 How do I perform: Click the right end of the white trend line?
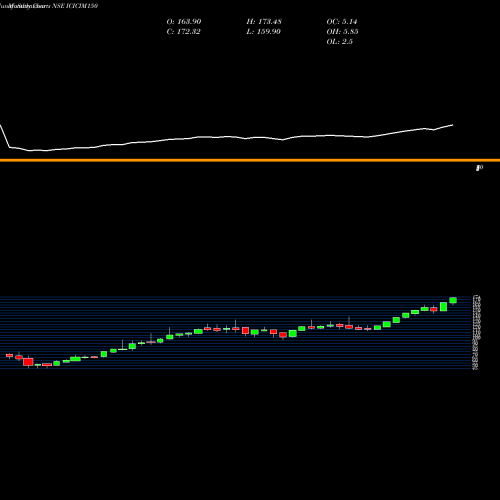pyautogui.click(x=453, y=125)
